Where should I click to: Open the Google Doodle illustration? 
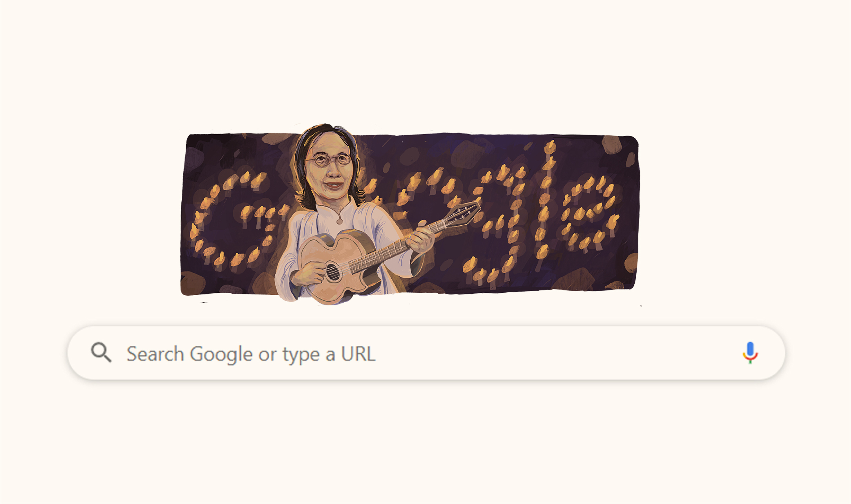[x=409, y=214]
